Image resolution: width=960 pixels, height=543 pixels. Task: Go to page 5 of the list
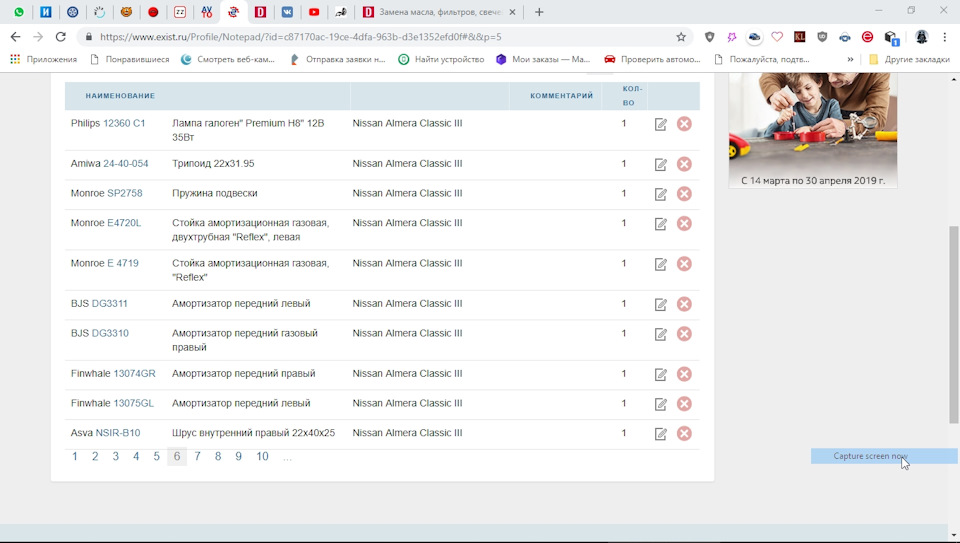coord(156,456)
